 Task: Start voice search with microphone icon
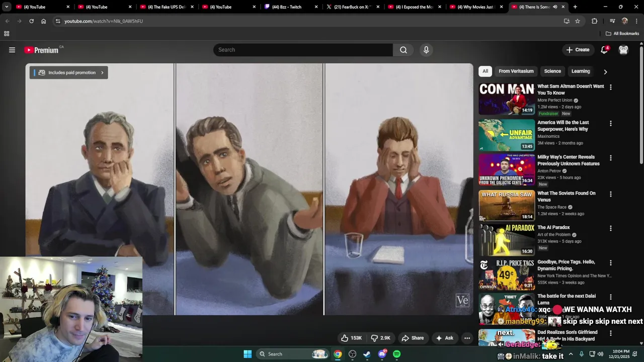tap(426, 50)
